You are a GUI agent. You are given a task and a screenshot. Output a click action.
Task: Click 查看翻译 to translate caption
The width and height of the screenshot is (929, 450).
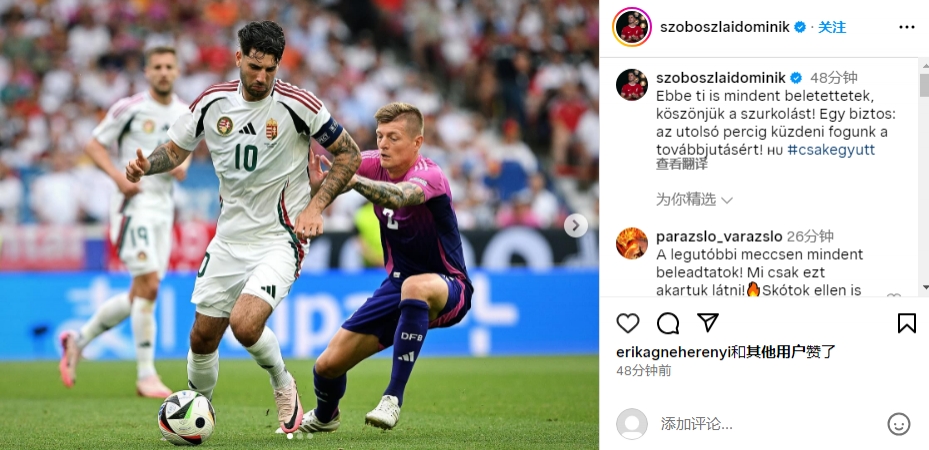[x=681, y=165]
